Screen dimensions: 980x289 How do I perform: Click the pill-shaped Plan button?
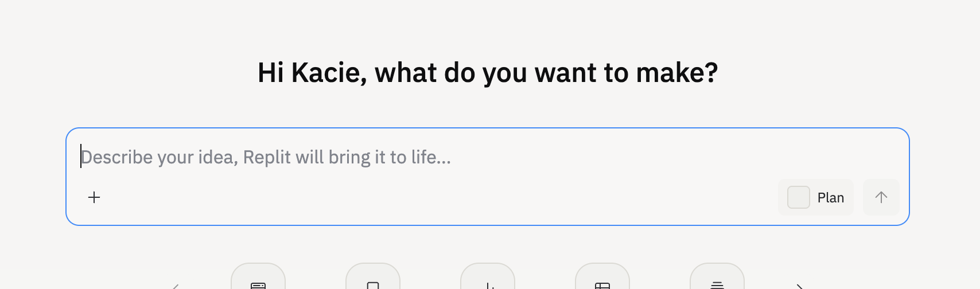[815, 197]
